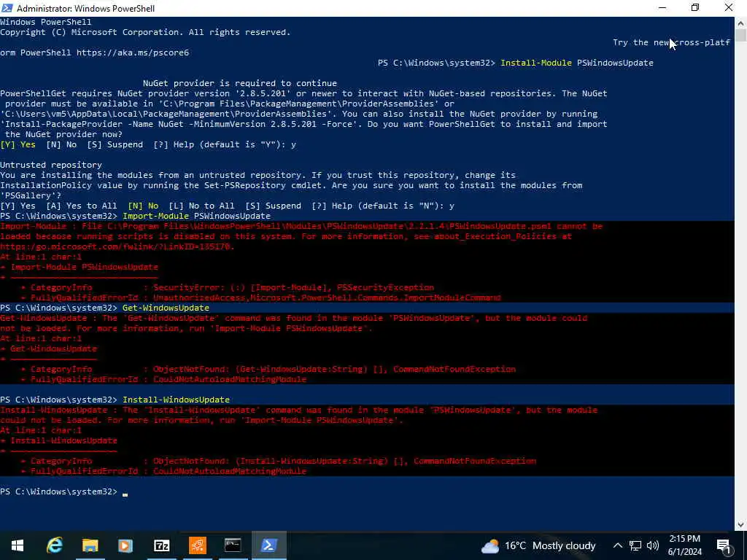The height and width of the screenshot is (560, 747).
Task: Click the text 'Install-Module PSWindowsUpdate'
Action: click(577, 63)
